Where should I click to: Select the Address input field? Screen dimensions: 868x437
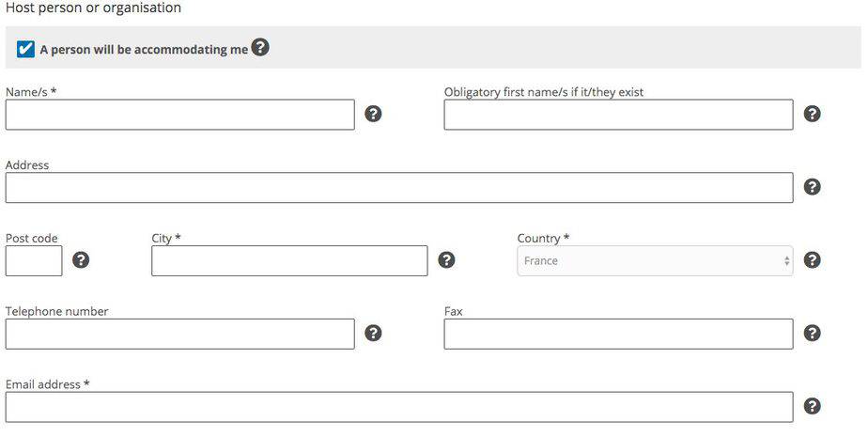pos(399,188)
